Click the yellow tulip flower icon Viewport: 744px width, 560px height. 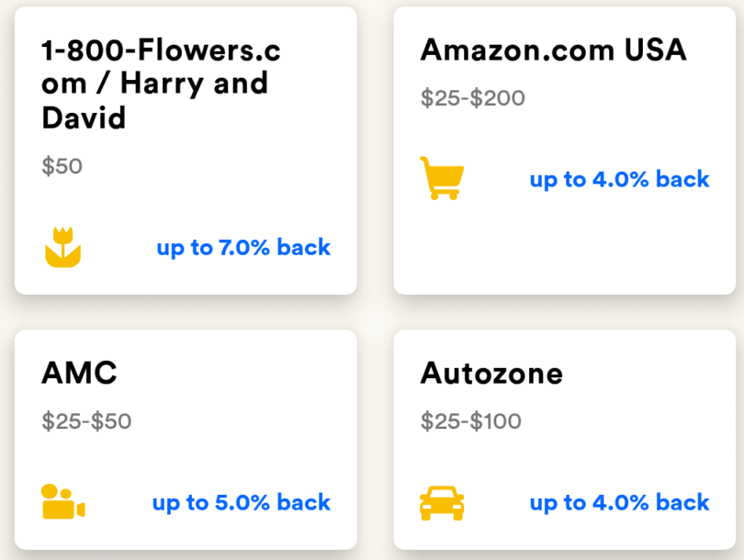click(x=63, y=247)
